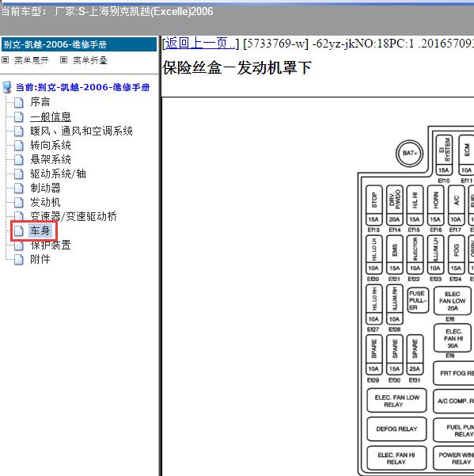This screenshot has height=476, width=474.
Task: Click the ELEC. FAN LOW RELAY box
Action: coord(396,401)
